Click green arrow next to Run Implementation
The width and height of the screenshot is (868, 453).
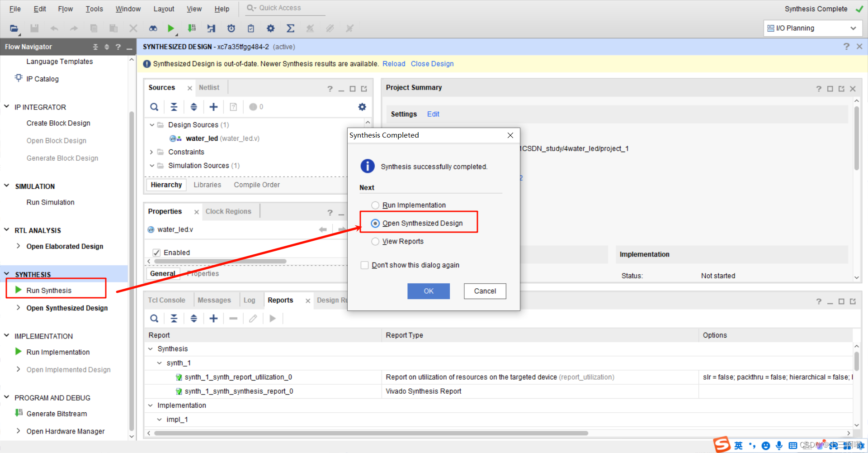19,352
